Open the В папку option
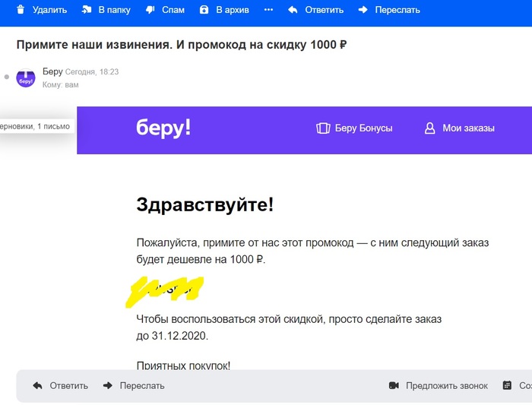Screen dimensions: 532x405 point(114,10)
